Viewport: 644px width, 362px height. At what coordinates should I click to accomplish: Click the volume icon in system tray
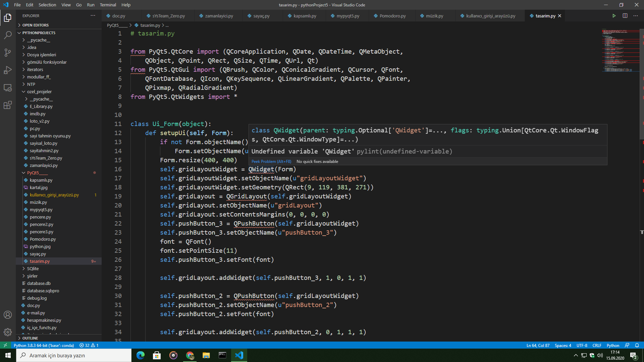click(600, 355)
